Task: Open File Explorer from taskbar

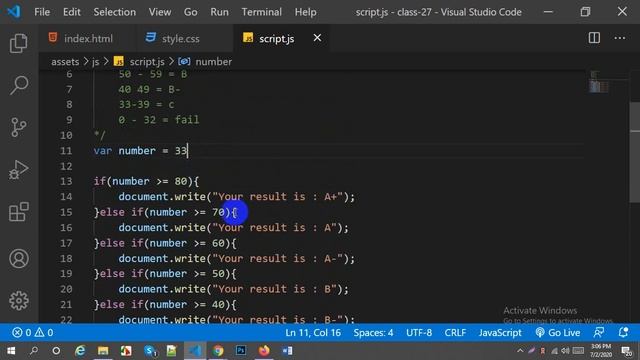Action: point(103,351)
